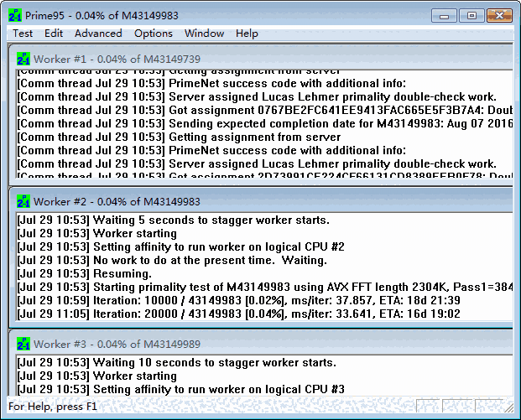The height and width of the screenshot is (420, 521).
Task: Activate the Worker #1 title bar
Action: (x=252, y=59)
